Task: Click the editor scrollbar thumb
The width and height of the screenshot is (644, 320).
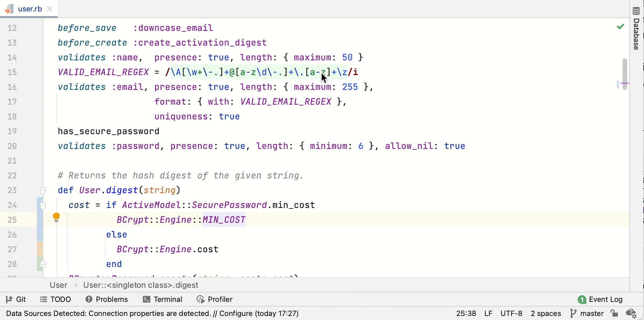Action: click(625, 74)
